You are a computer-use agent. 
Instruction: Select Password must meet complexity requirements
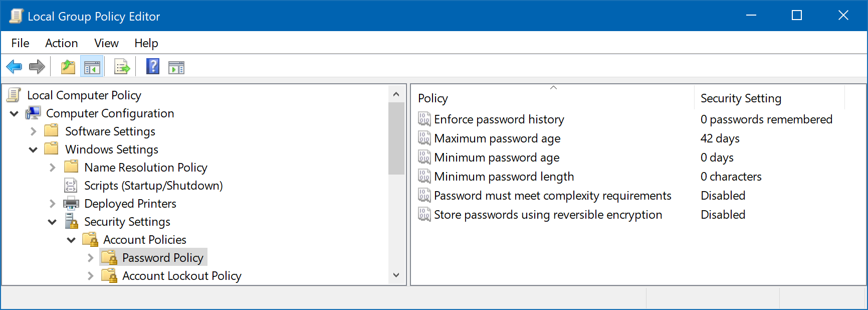click(x=553, y=196)
